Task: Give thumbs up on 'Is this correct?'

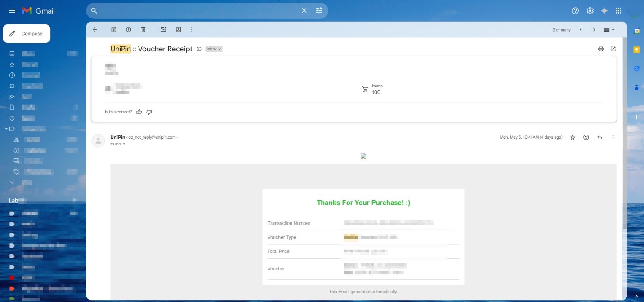Action: [139, 112]
